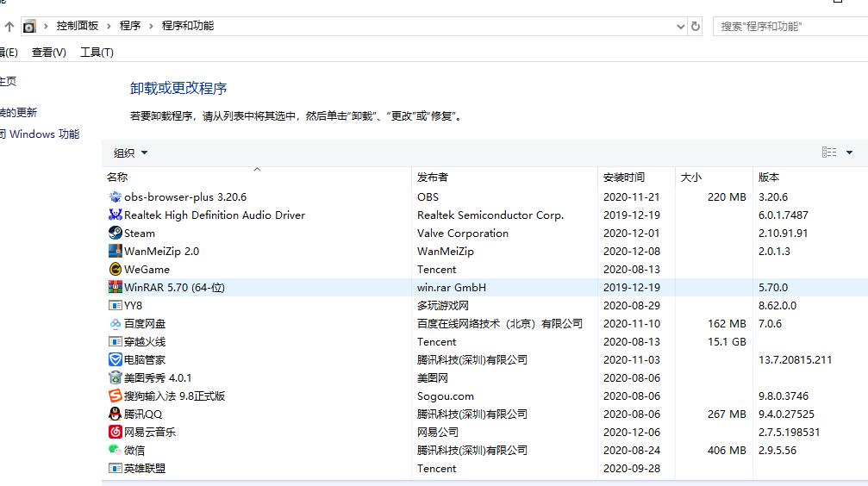This screenshot has height=486, width=868.
Task: Click the 微信 icon in list
Action: coord(116,450)
